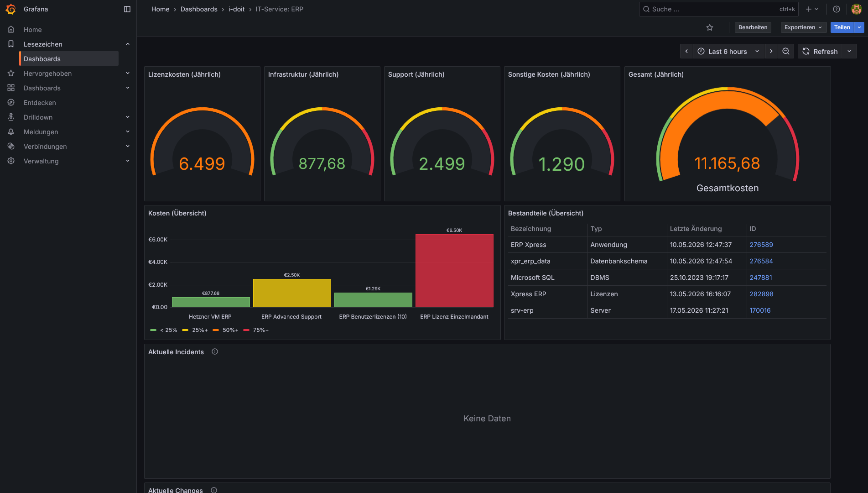Toggle the sidebar dock icon

[127, 9]
